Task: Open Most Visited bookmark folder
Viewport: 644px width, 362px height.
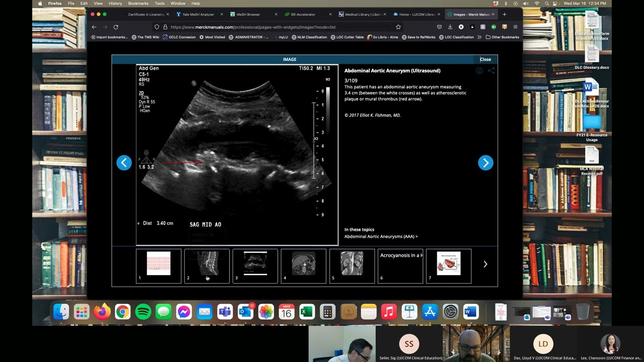Action: tap(212, 37)
